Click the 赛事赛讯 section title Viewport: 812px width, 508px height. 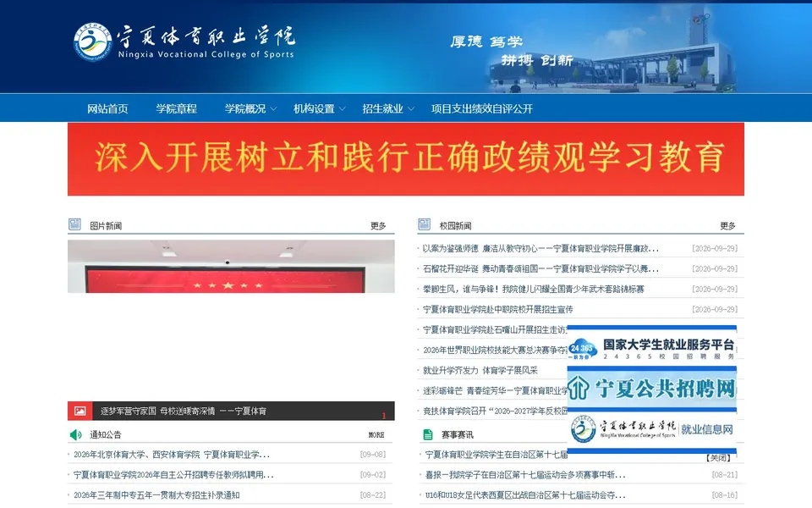click(457, 434)
